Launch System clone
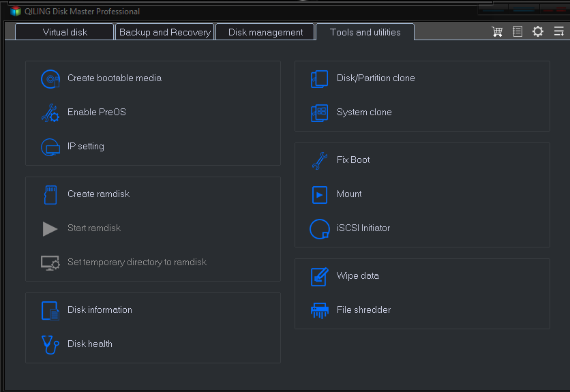 point(364,112)
